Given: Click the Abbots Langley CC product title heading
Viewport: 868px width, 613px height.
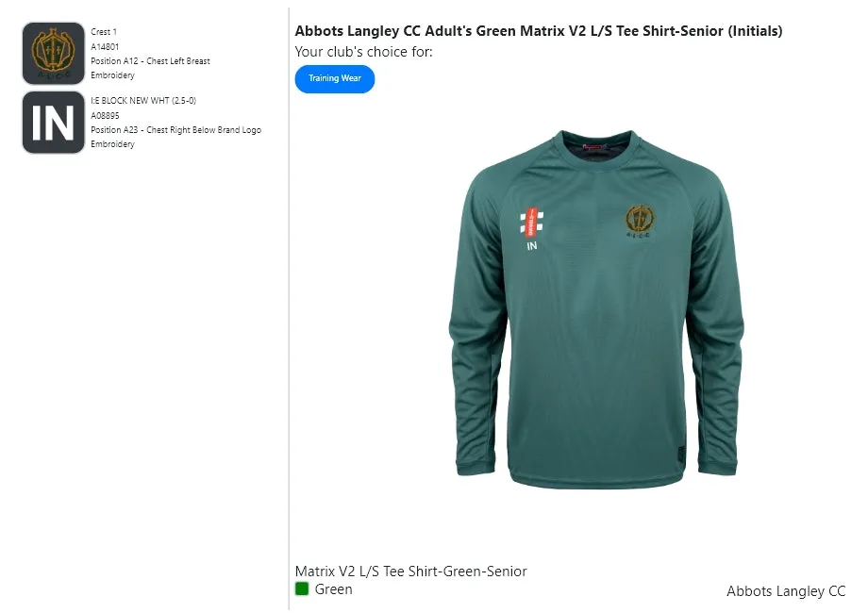Looking at the screenshot, I should (539, 31).
